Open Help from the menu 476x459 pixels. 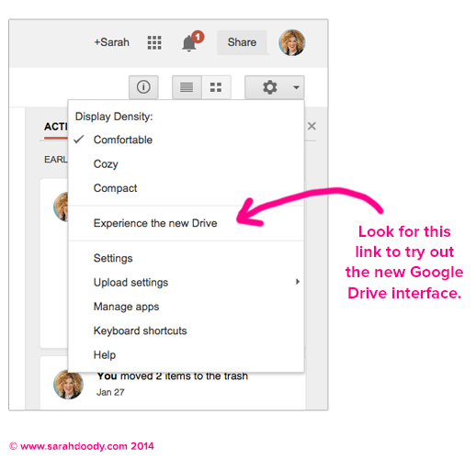(x=187, y=355)
